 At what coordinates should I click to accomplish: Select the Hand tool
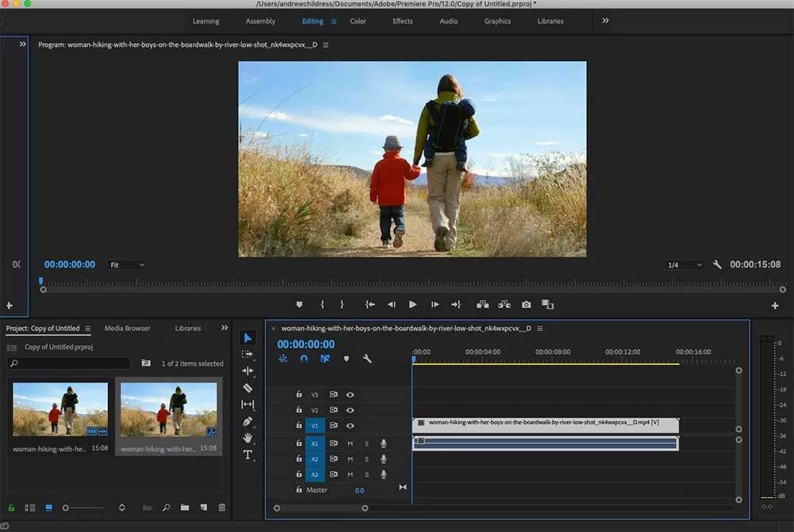[248, 438]
